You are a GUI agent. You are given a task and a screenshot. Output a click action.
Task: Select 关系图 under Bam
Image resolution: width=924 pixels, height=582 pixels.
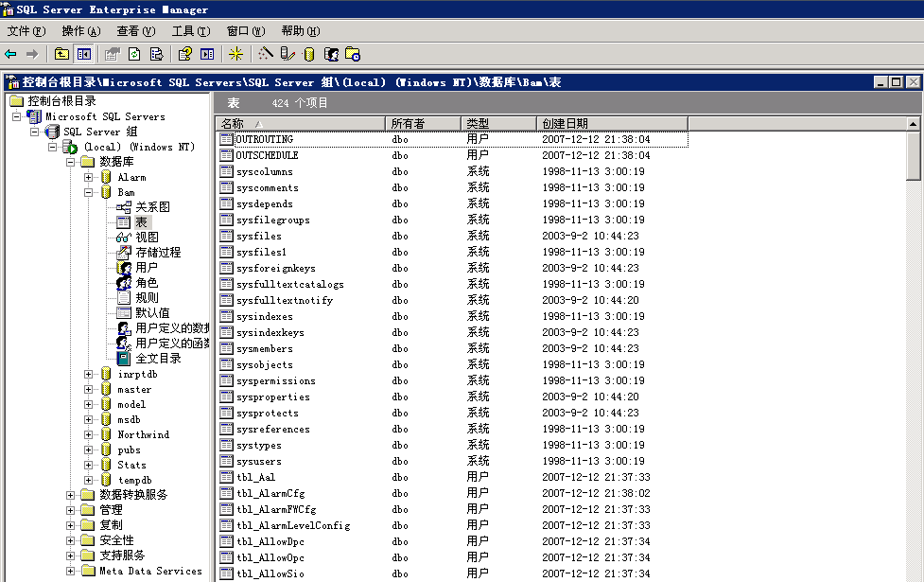coord(152,207)
